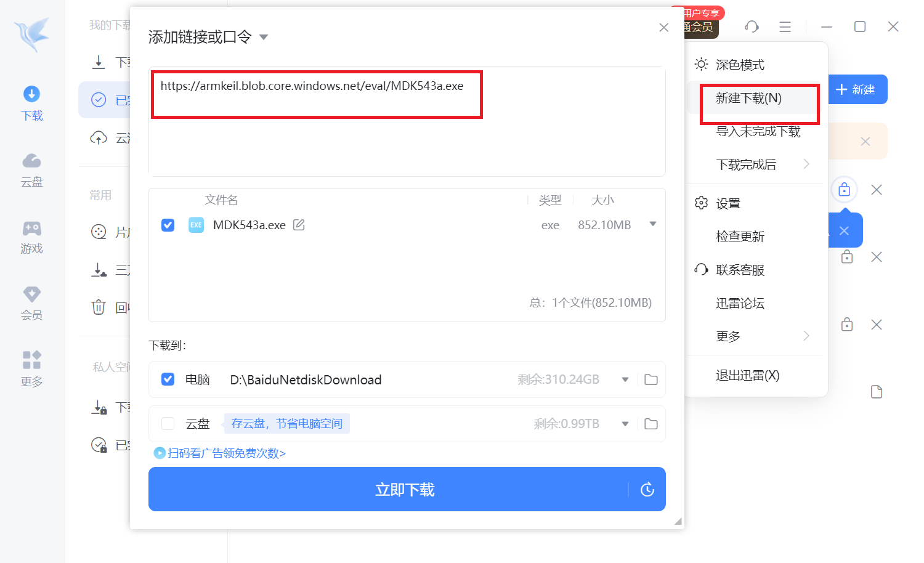Open the hamburger main menu icon
Screen dimensions: 924x563
[785, 26]
